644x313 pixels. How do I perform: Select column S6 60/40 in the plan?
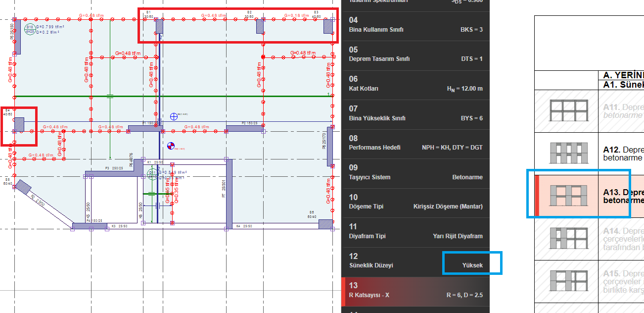(325, 224)
